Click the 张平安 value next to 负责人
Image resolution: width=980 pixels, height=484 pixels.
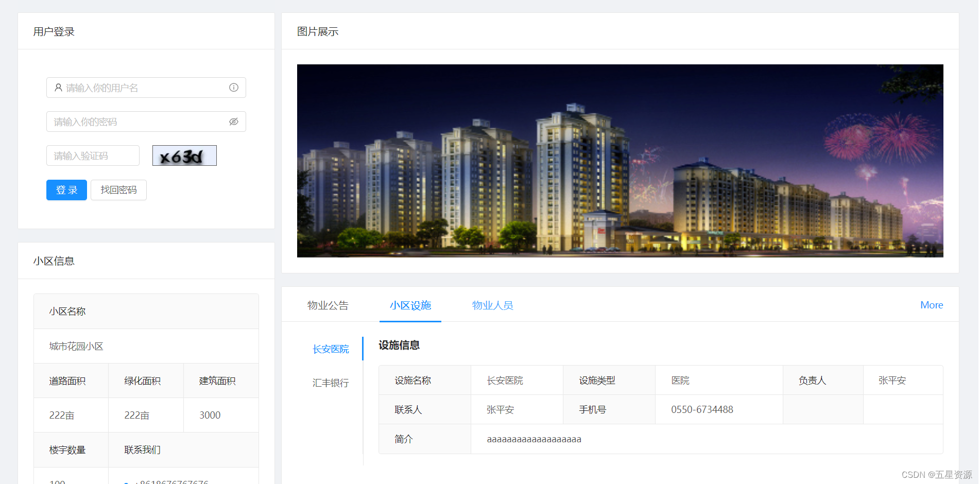[892, 380]
